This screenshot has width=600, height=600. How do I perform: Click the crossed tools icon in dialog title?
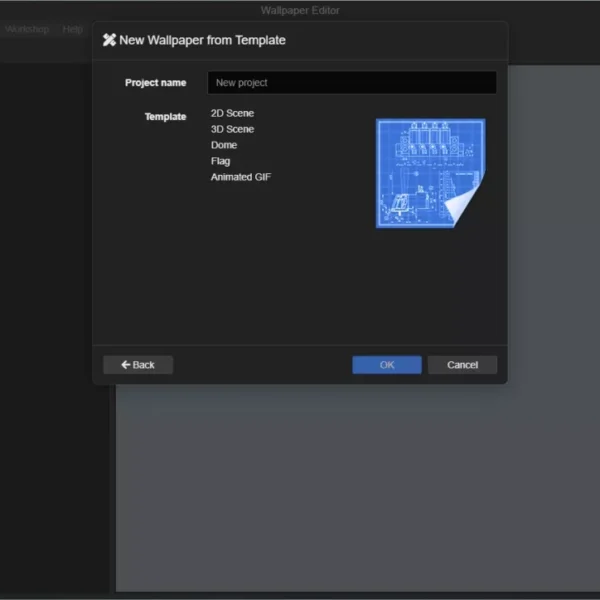(x=110, y=40)
